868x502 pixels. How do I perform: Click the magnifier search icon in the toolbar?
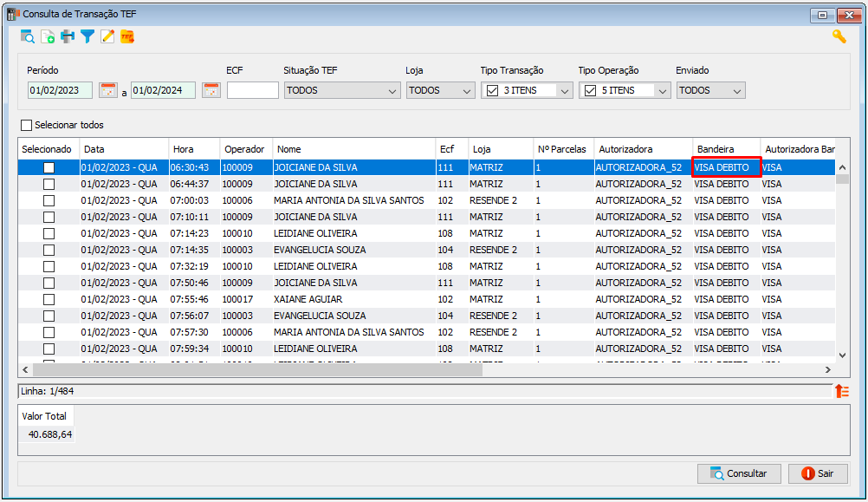coord(27,37)
